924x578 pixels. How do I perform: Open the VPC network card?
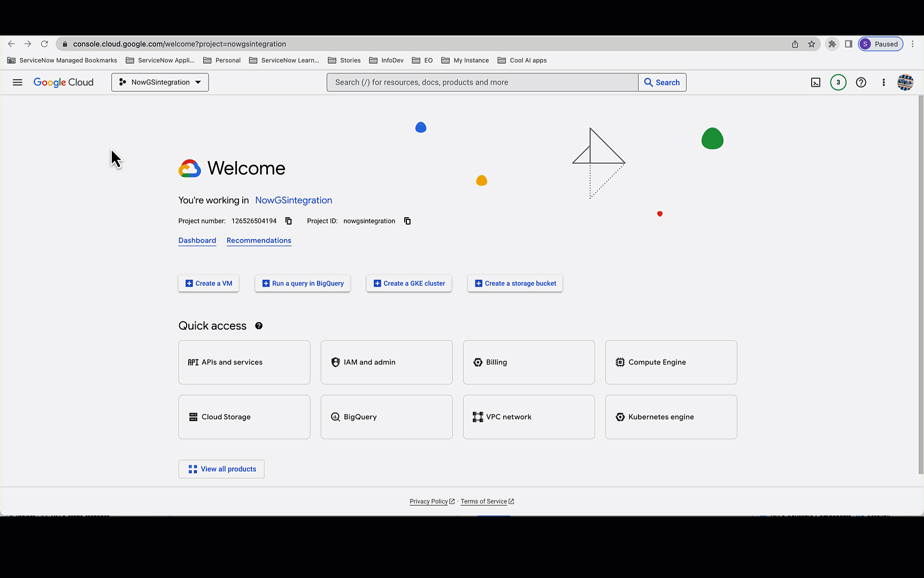[x=529, y=417]
